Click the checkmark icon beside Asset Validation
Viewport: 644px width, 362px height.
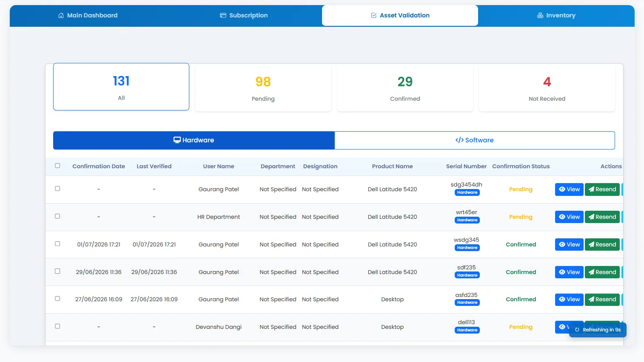[374, 15]
